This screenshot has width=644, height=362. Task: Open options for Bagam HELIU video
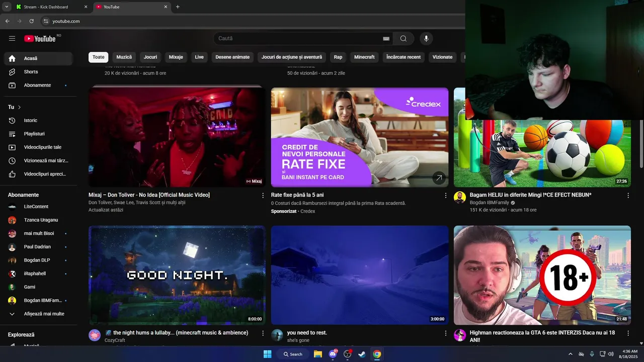click(x=628, y=195)
